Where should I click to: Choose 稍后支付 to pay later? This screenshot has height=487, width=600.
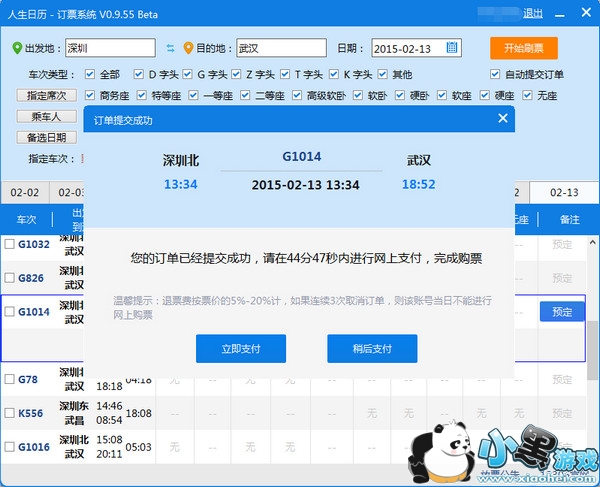tap(372, 348)
